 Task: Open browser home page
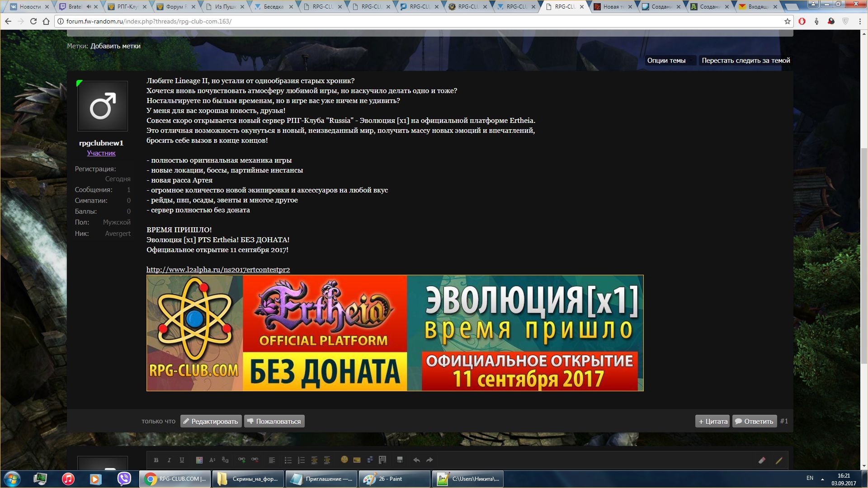click(46, 21)
